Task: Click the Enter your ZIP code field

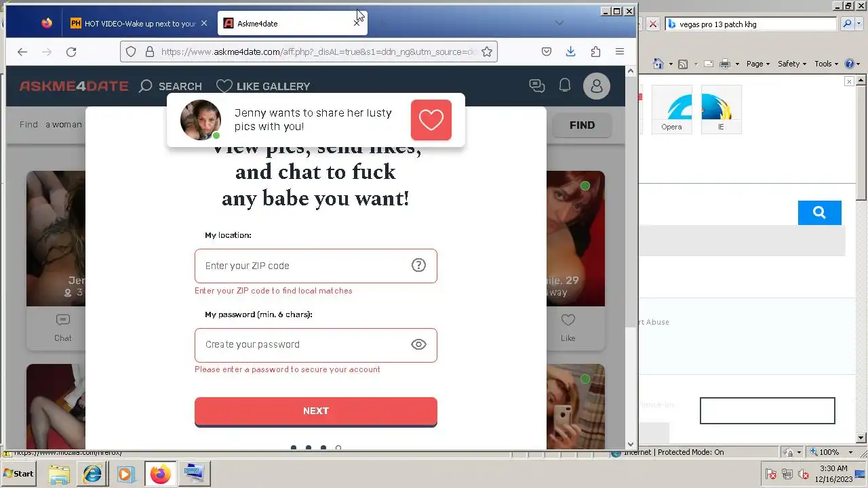Action: pos(316,266)
